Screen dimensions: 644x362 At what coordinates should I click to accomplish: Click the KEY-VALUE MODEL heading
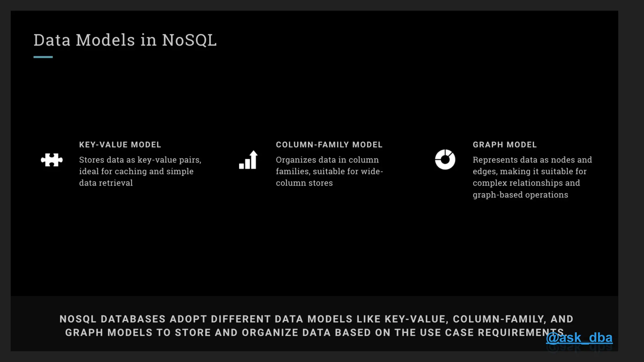pos(120,145)
